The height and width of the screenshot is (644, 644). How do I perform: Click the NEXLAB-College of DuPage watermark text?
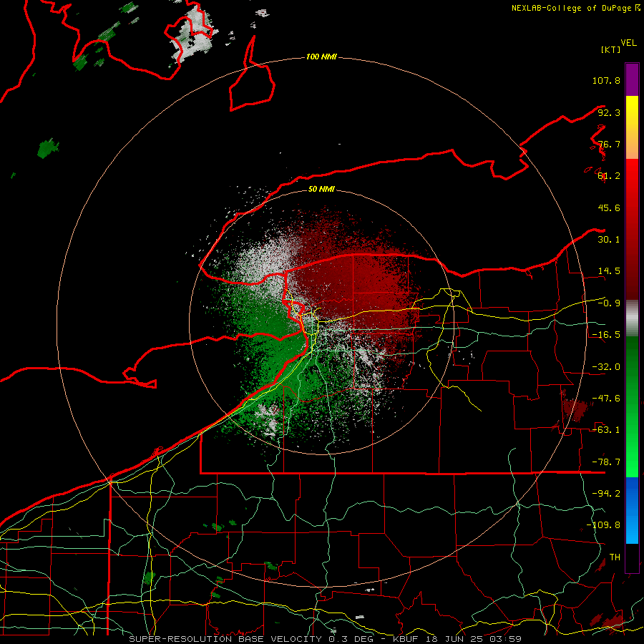pos(575,8)
